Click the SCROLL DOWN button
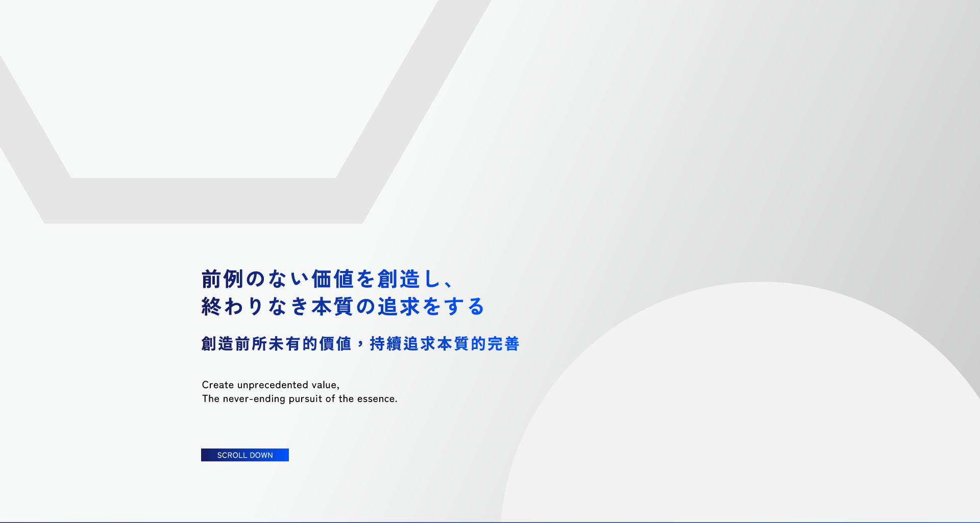980x523 pixels. (245, 455)
